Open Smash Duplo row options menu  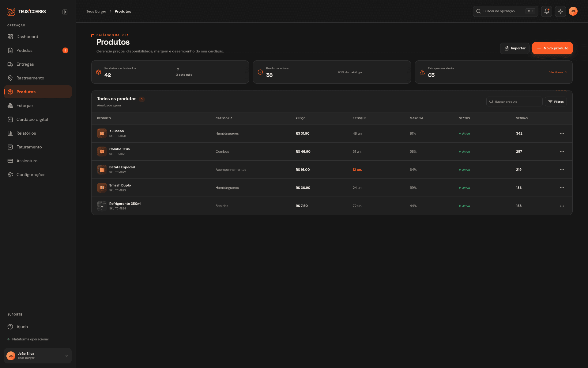click(x=562, y=188)
